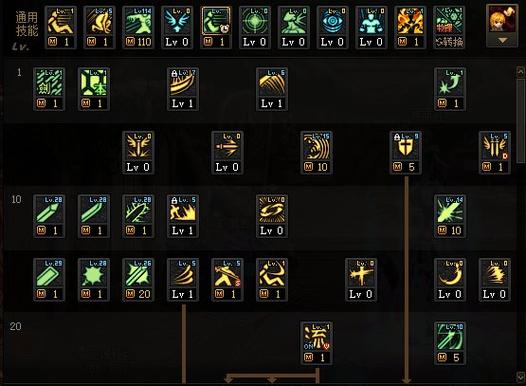526x386 pixels.
Task: Click the M 20 level badge
Action: (x=139, y=294)
